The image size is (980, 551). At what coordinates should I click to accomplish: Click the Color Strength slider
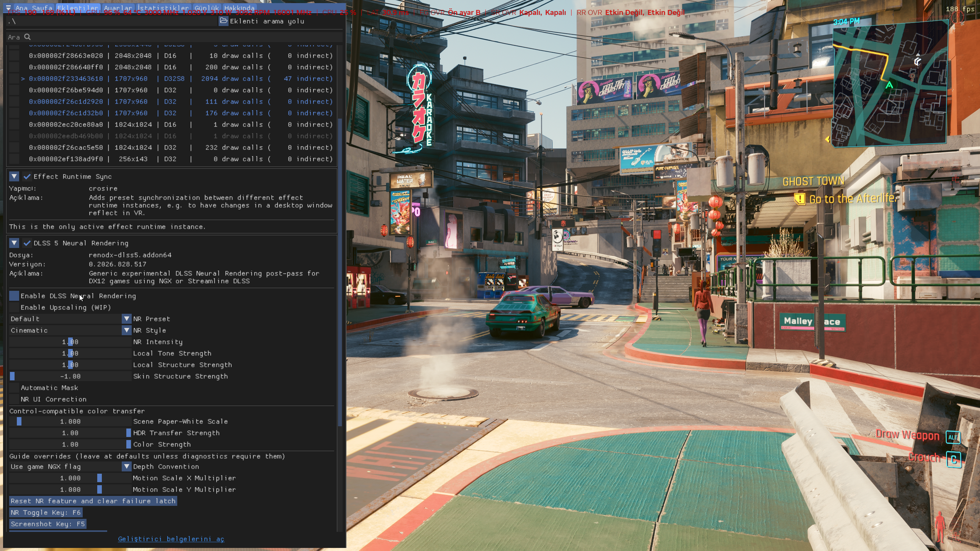pos(70,444)
